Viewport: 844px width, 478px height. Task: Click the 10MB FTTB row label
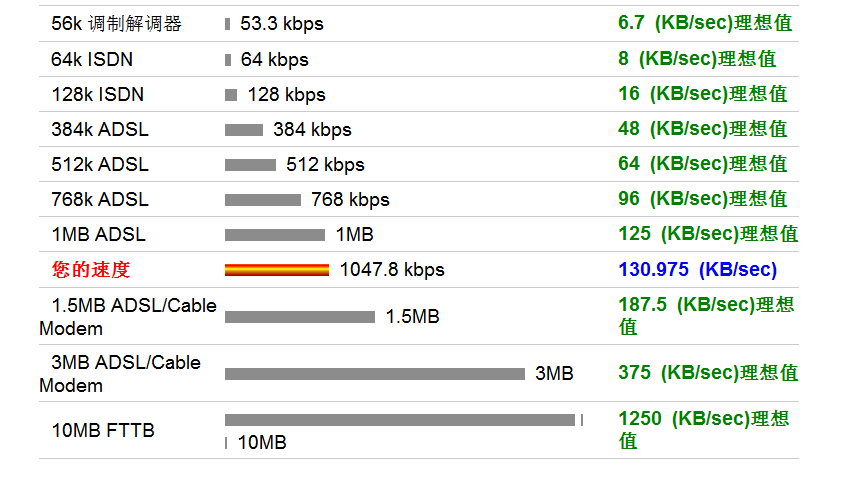pyautogui.click(x=103, y=431)
